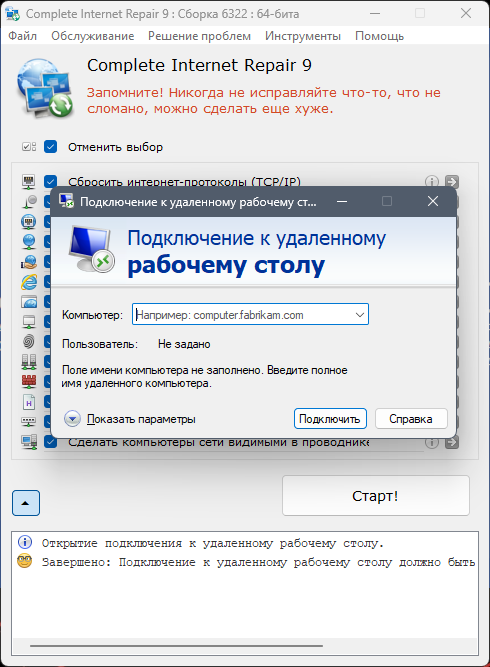Close the remote desktop connection dialog

pos(433,201)
